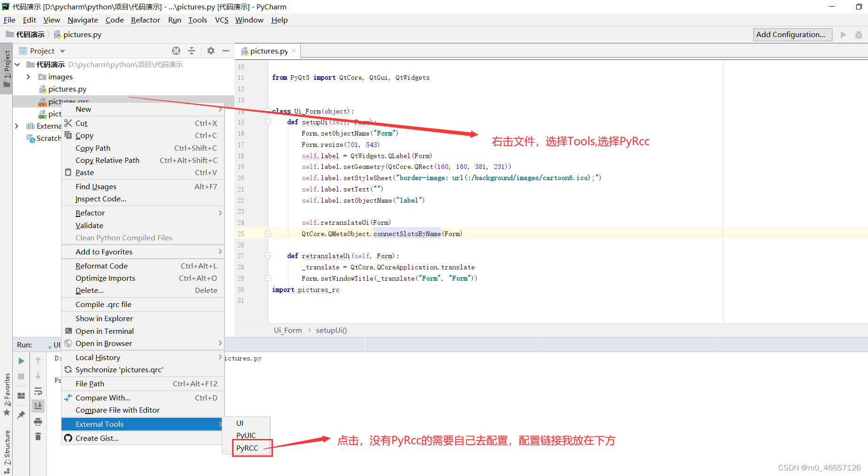Click the trash clear-all icon in Run panel
This screenshot has height=476, width=868.
pyautogui.click(x=38, y=437)
